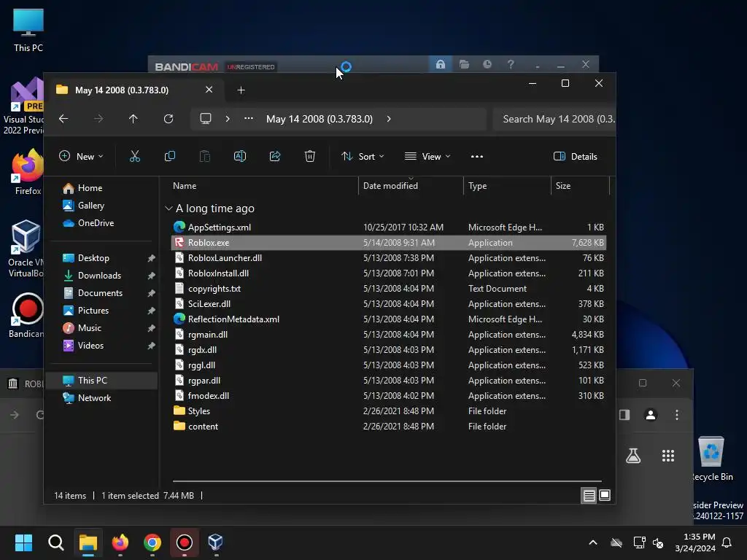The image size is (747, 560).
Task: Click Bandicam record icon in taskbar
Action: coord(185,542)
